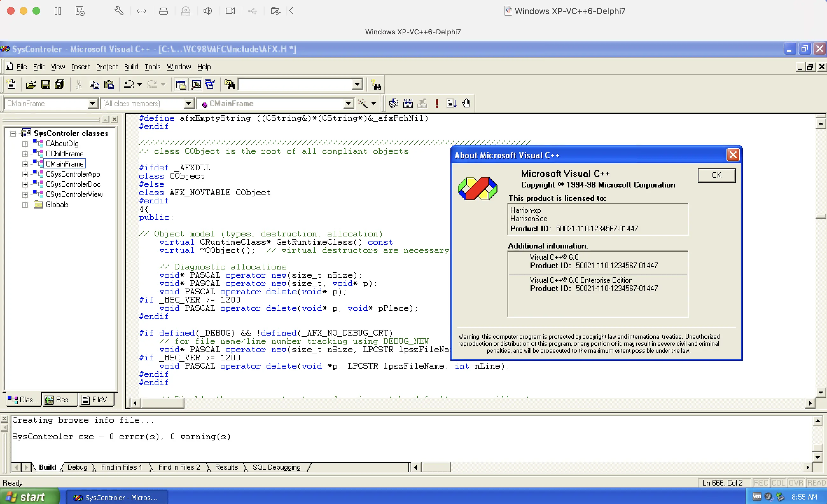
Task: Click the VM hard disk icon
Action: point(163,11)
